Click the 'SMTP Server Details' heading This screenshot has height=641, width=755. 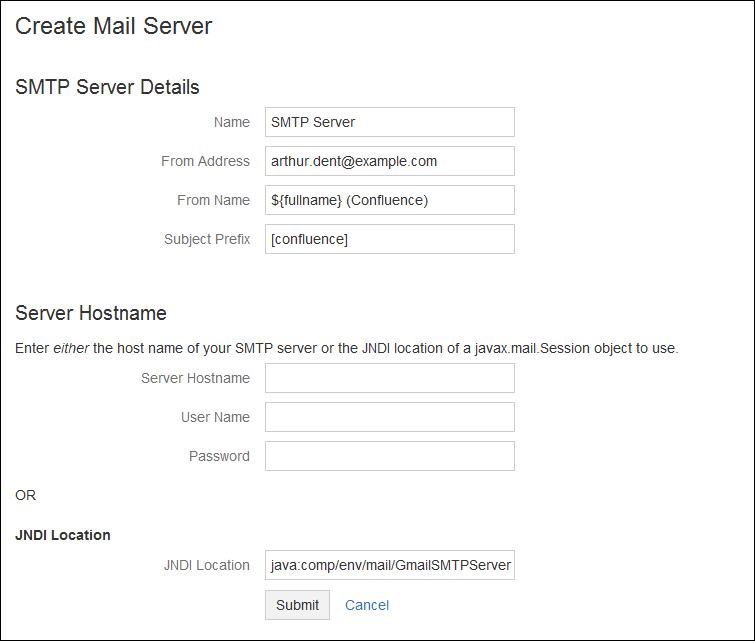coord(107,87)
